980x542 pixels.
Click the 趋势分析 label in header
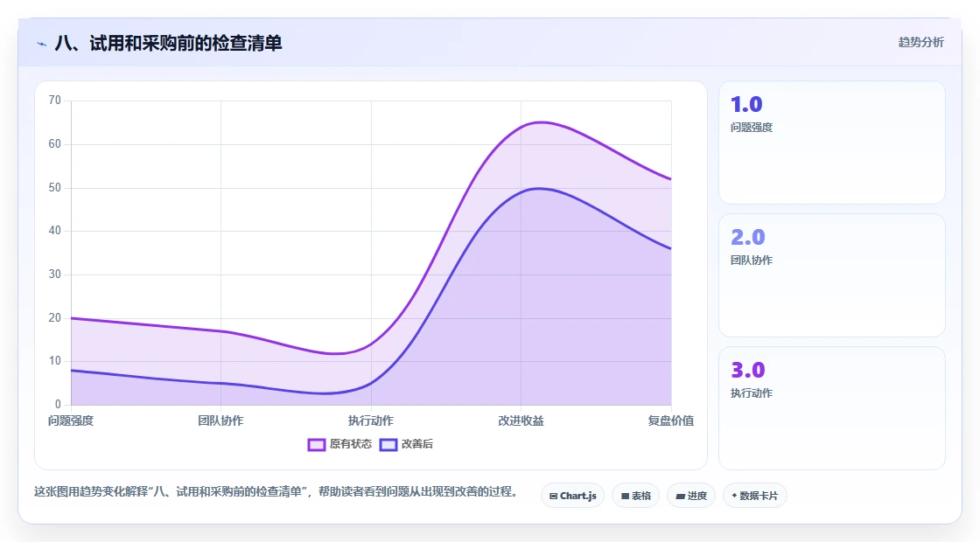[x=920, y=43]
